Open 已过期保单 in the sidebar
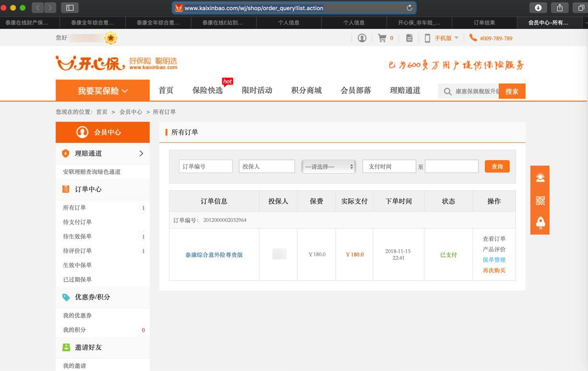This screenshot has width=588, height=371. (x=77, y=279)
